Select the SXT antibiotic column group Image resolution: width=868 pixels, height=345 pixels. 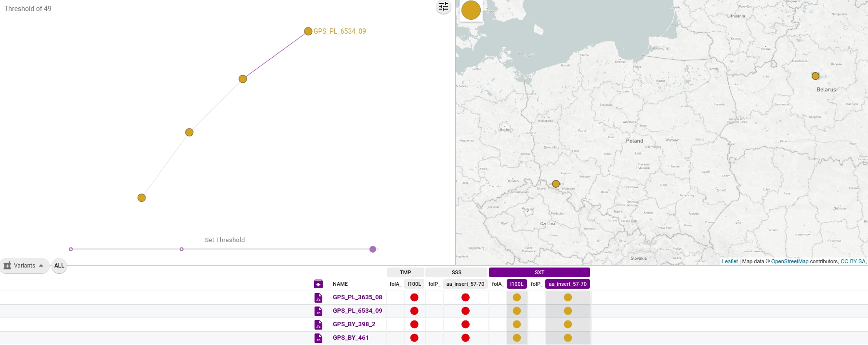coord(539,272)
